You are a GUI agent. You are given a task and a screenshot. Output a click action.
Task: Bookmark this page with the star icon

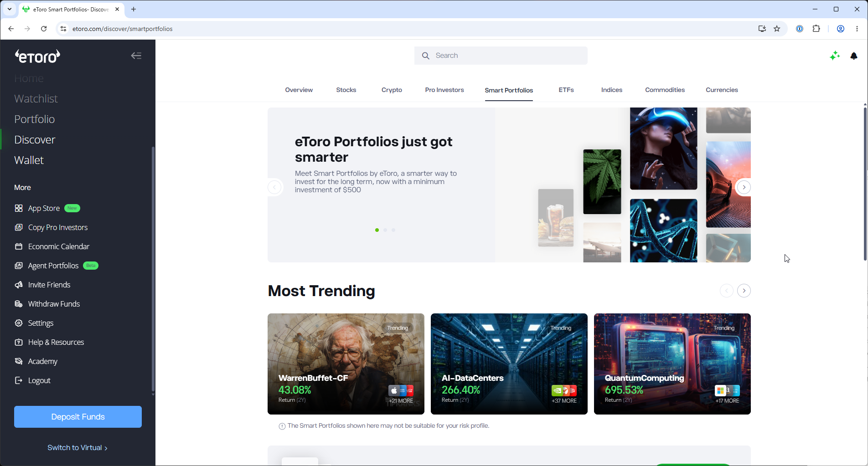(x=777, y=29)
